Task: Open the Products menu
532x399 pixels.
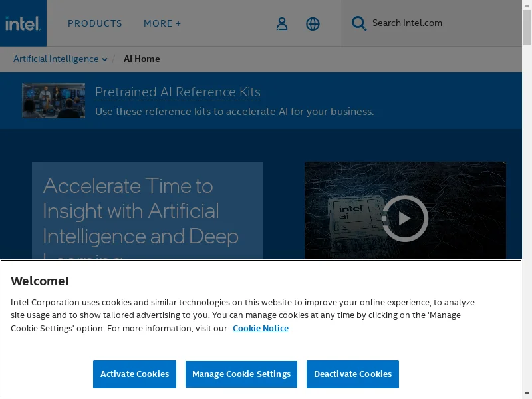Action: pos(95,23)
